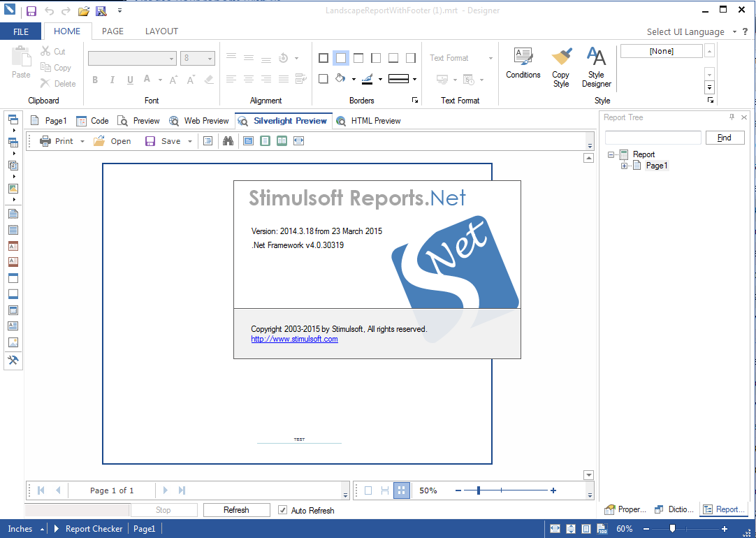Pin the Report Tree panel
This screenshot has width=756, height=538.
pyautogui.click(x=732, y=117)
